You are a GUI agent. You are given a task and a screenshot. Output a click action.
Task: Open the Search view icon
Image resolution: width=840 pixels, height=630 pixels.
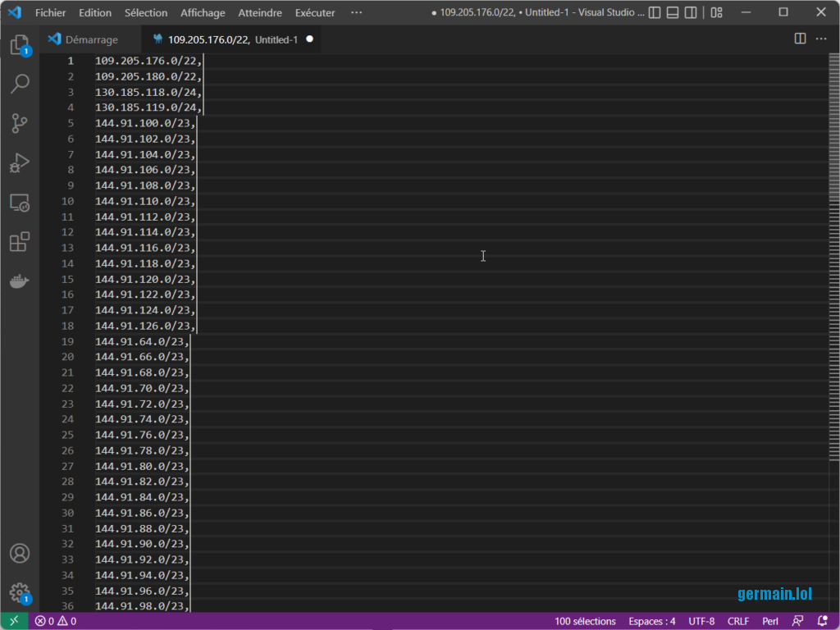[x=20, y=84]
